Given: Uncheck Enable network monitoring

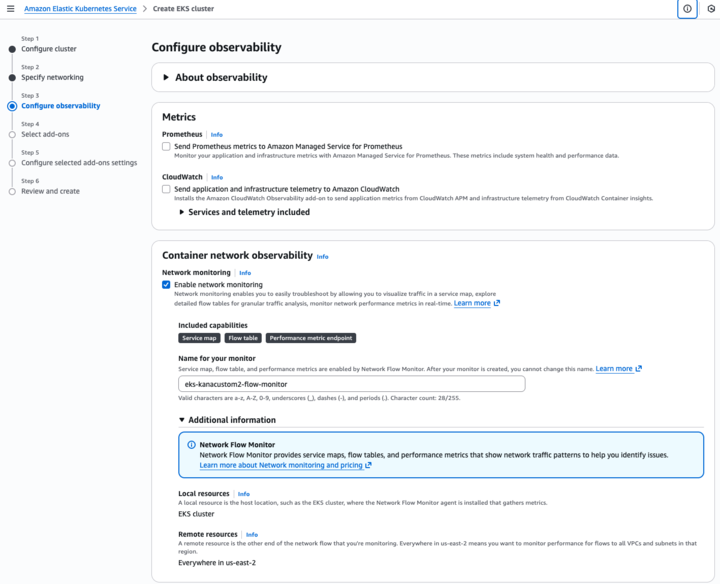Looking at the screenshot, I should pyautogui.click(x=166, y=285).
